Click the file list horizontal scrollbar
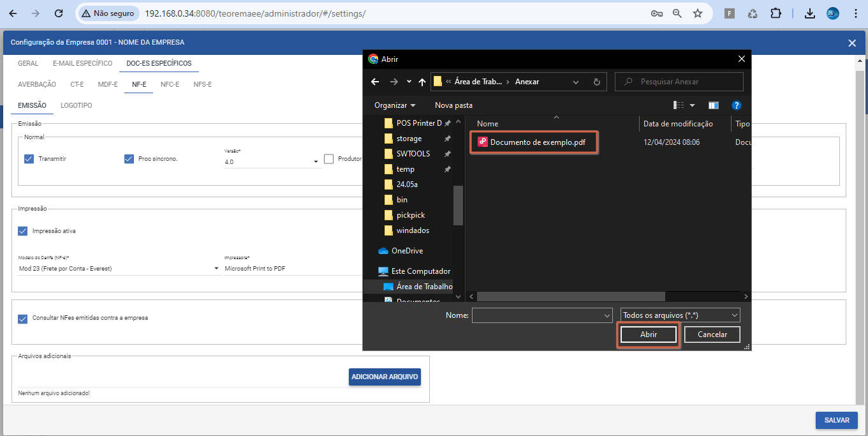Viewport: 868px width, 436px height. (x=571, y=296)
